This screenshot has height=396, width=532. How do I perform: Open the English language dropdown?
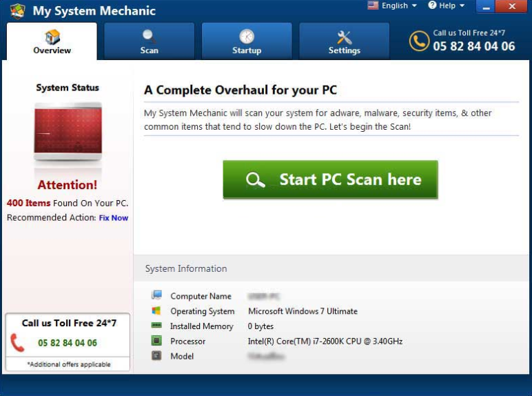393,6
